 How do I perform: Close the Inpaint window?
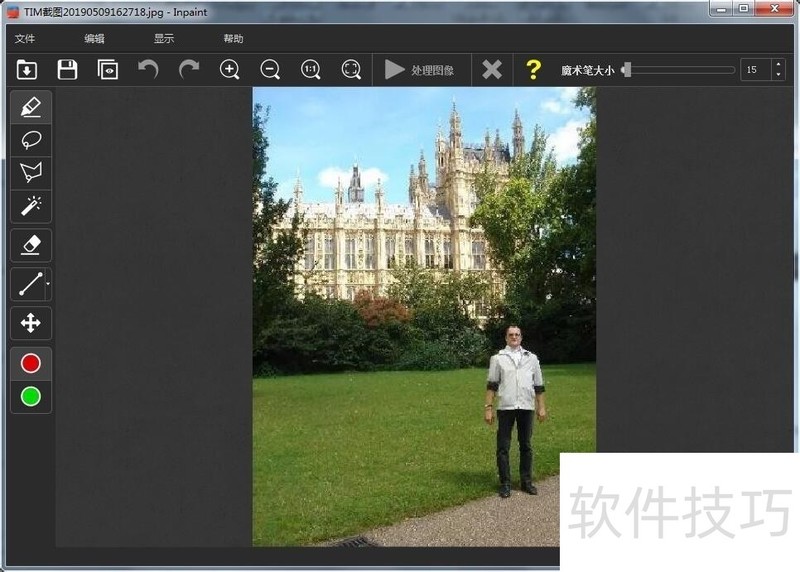pyautogui.click(x=773, y=8)
